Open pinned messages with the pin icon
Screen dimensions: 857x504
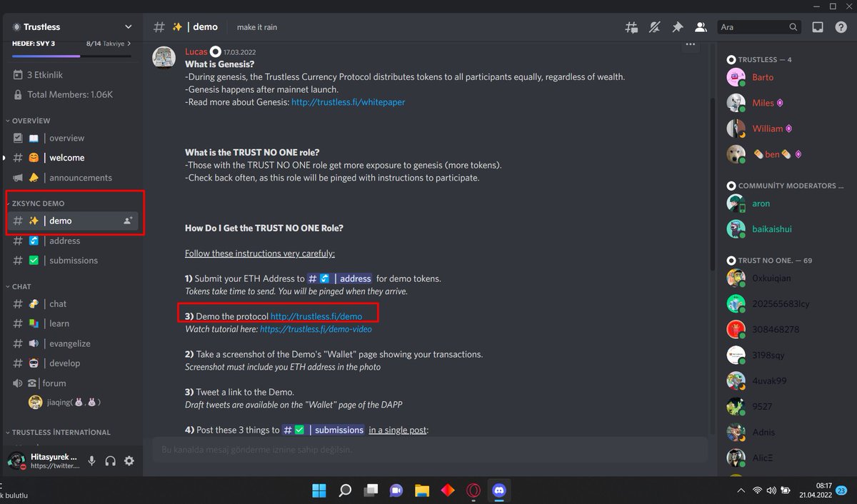(677, 27)
